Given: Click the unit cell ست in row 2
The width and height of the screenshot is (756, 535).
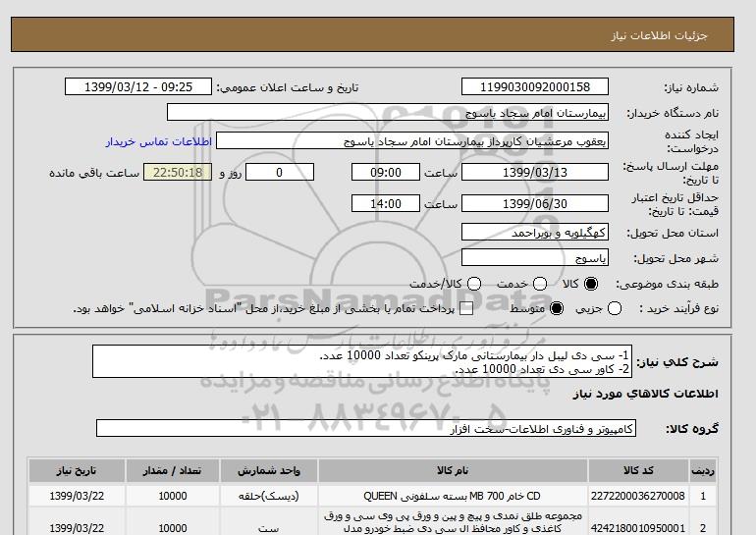Looking at the screenshot, I should click(x=269, y=528).
